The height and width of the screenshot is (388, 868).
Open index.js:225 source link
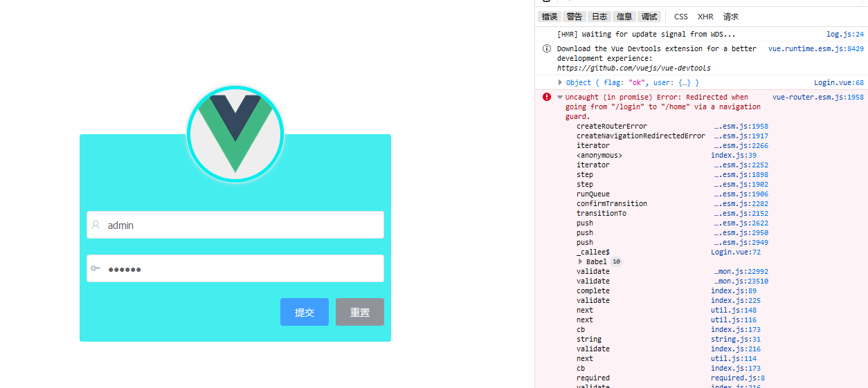click(736, 300)
